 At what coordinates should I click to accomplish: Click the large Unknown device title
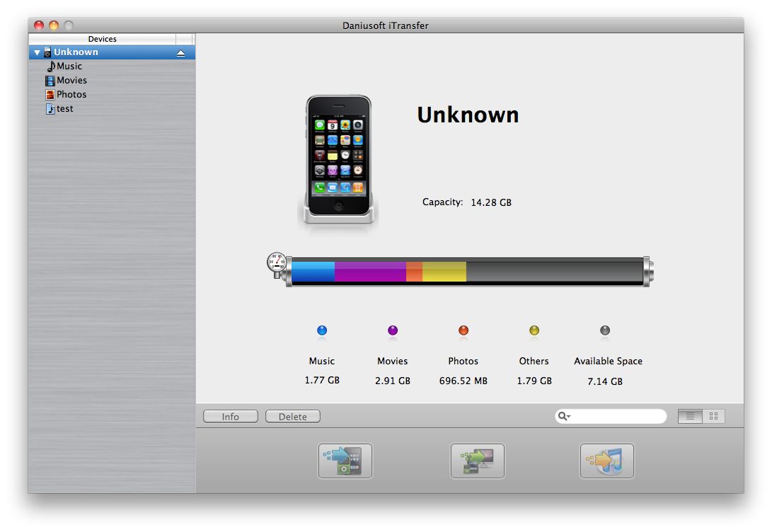point(468,115)
